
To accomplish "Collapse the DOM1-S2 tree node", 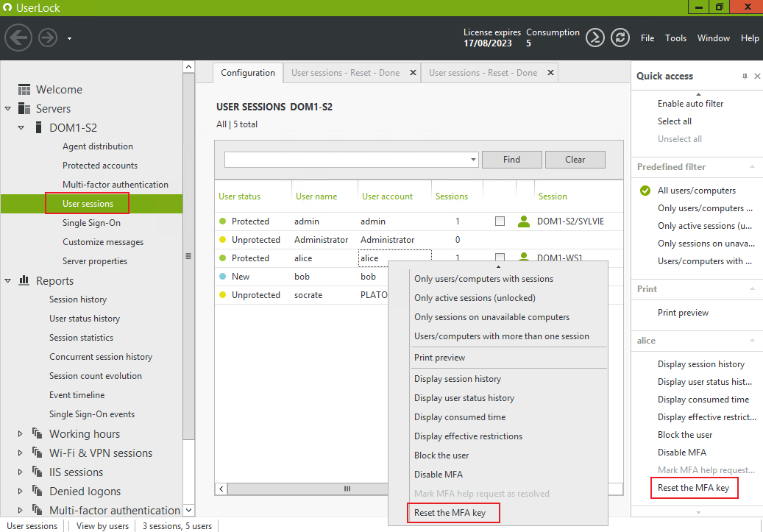I will (21, 128).
